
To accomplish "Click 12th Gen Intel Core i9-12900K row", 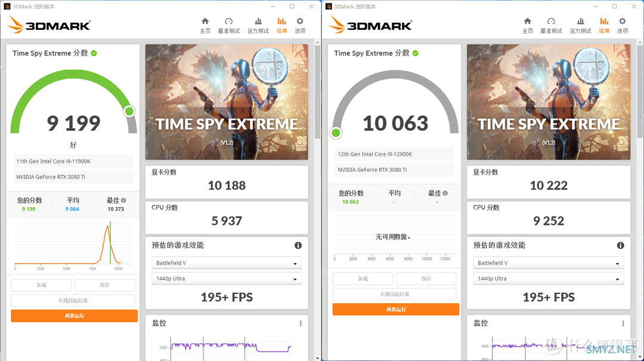I will 395,154.
